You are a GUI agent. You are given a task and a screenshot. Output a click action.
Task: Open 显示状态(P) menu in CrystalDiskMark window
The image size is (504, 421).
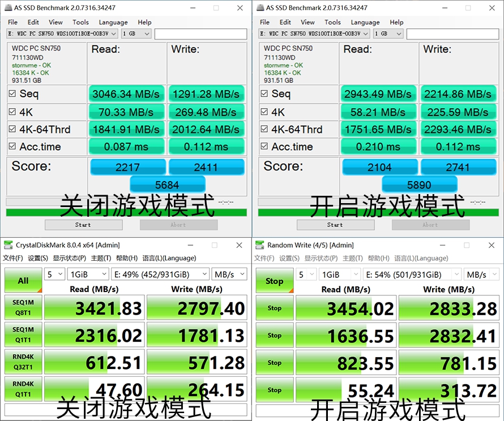tap(70, 258)
